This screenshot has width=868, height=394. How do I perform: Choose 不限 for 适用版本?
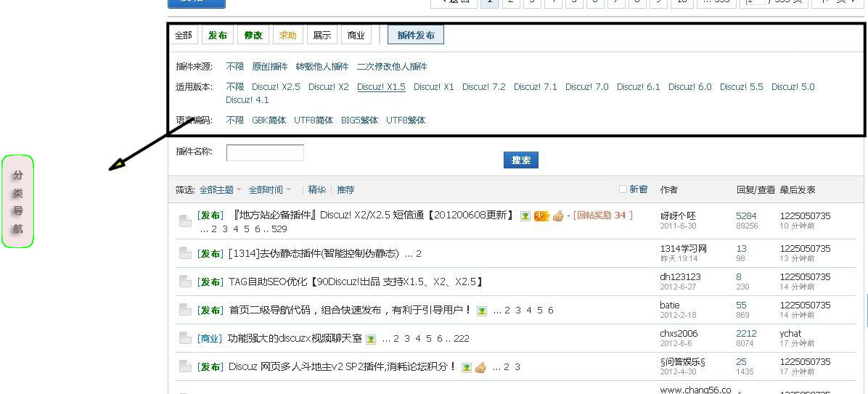coord(234,87)
